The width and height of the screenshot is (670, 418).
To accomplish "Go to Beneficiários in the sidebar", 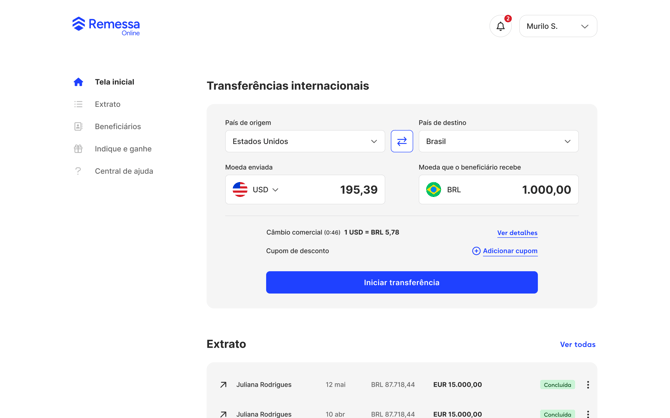I will coord(118,127).
